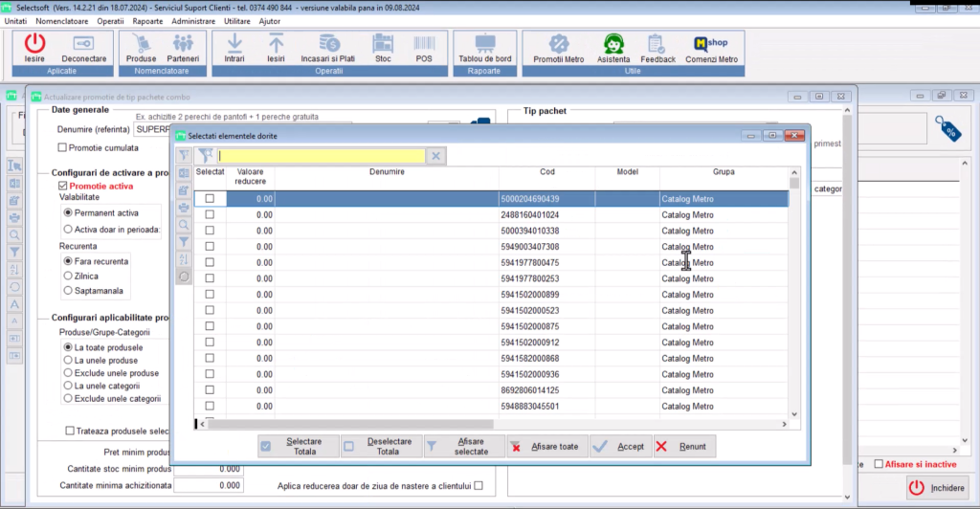Choose the La unele produse radio button
This screenshot has width=980, height=509.
click(68, 360)
